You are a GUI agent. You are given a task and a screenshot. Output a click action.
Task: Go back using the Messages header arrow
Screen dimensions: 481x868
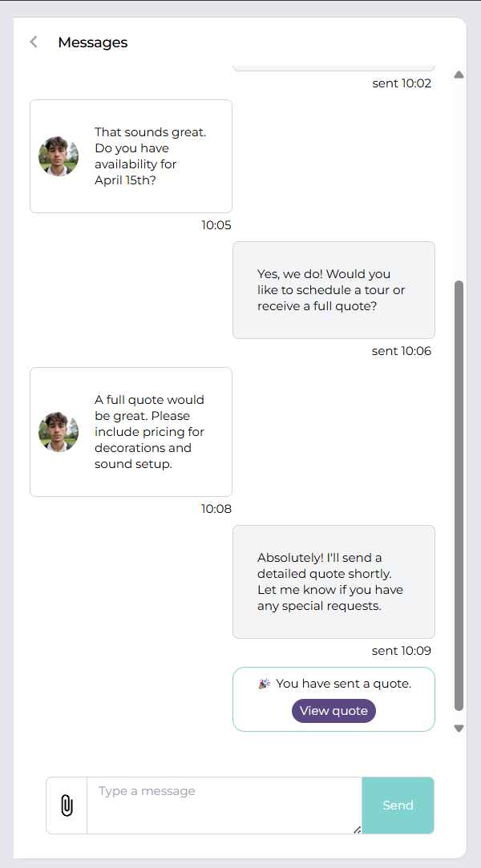34,42
